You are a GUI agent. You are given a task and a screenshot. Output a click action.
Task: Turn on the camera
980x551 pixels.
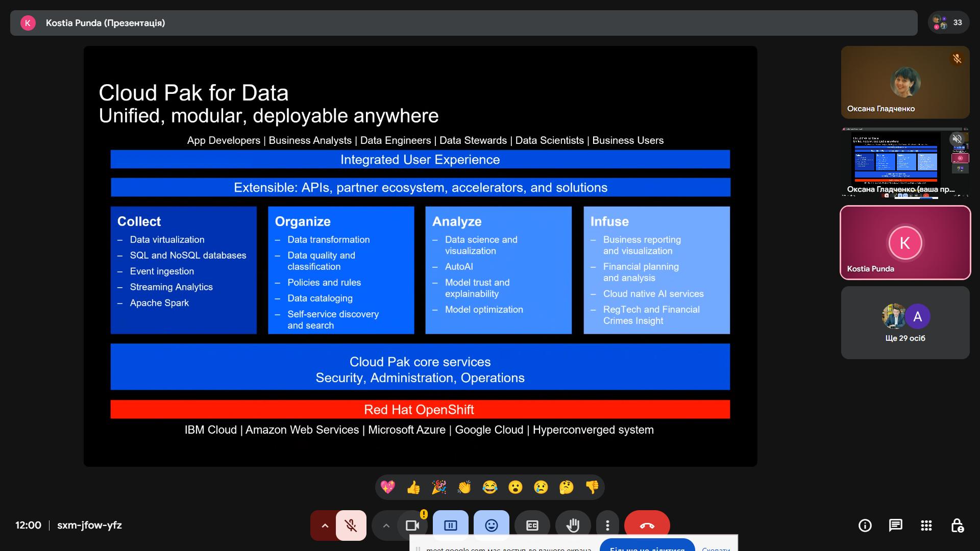coord(412,525)
